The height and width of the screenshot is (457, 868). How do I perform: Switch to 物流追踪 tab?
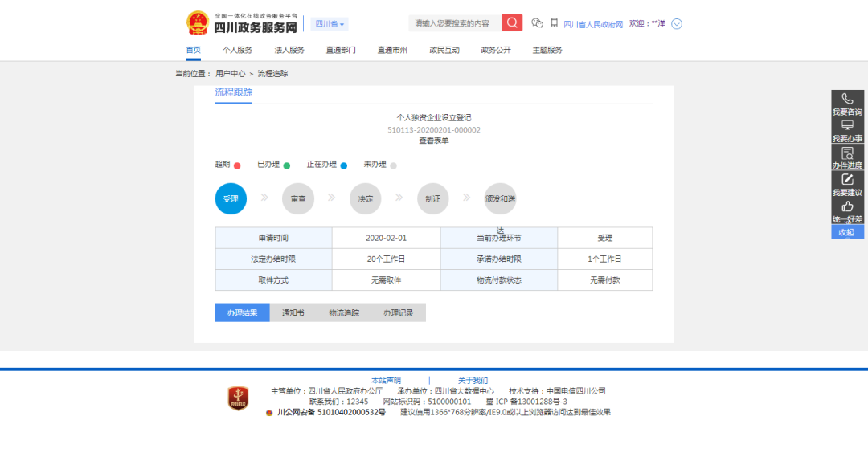(x=344, y=312)
